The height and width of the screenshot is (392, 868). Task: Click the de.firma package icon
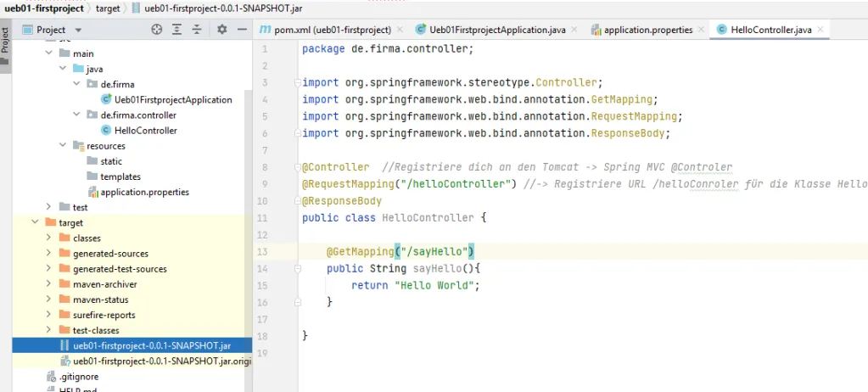coord(92,84)
